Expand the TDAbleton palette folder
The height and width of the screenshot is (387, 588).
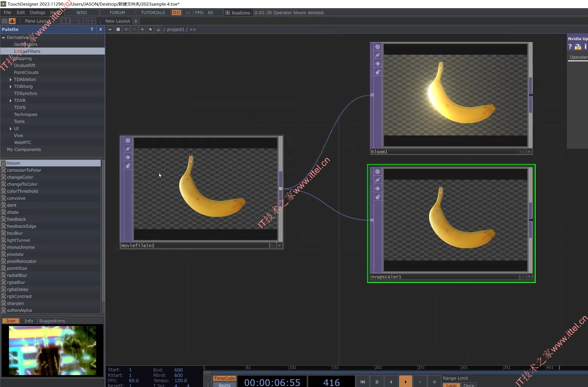(10, 80)
